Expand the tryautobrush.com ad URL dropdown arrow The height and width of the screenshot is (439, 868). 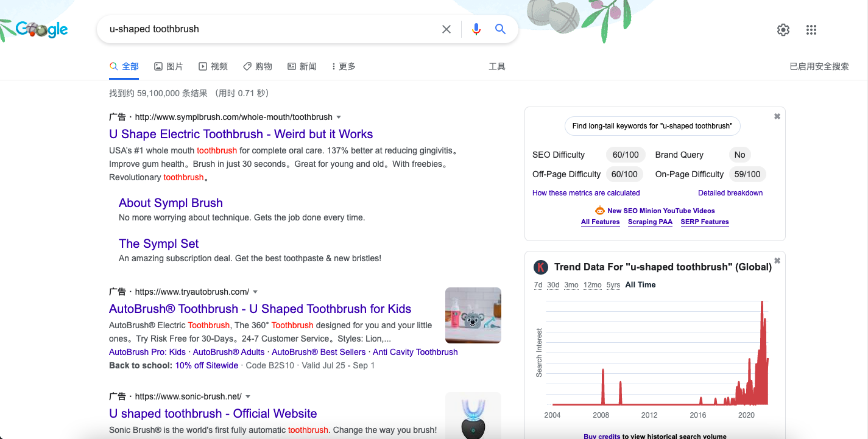[255, 292]
